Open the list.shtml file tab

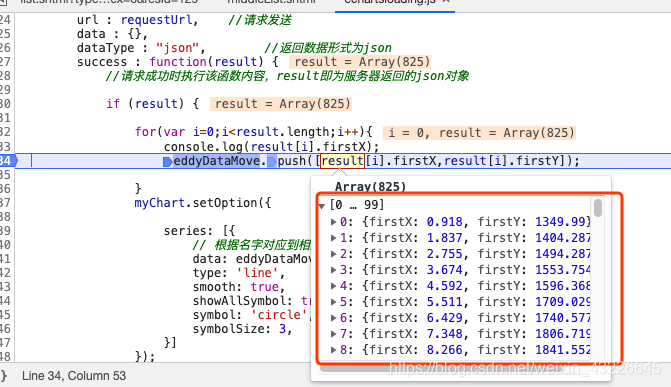(x=109, y=2)
